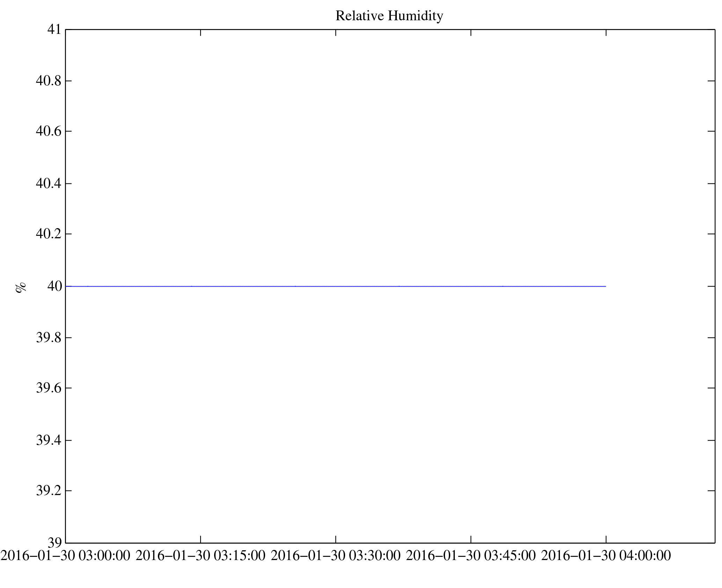Click the y-axis tick label 40.8
Viewport: 722px width, 588px height.
tap(49, 81)
